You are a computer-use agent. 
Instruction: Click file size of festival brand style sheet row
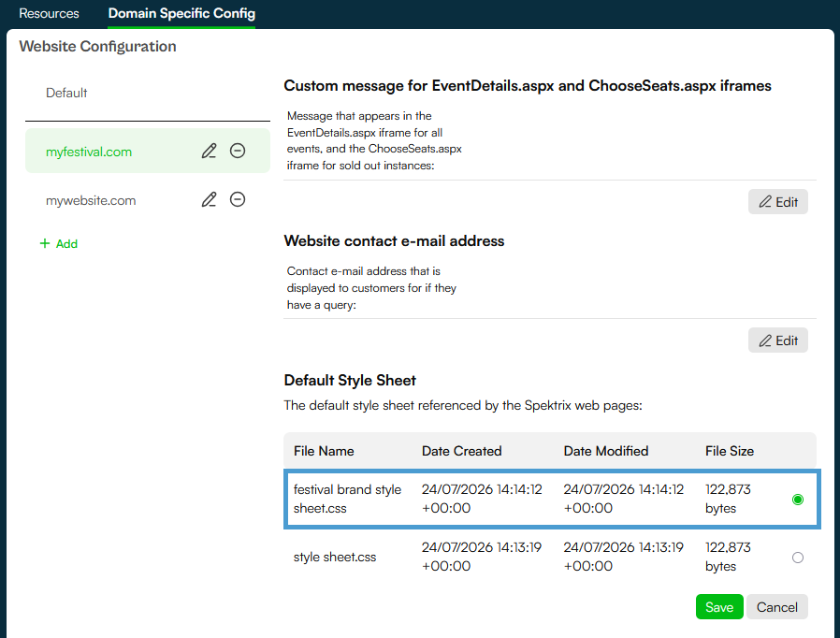[728, 499]
